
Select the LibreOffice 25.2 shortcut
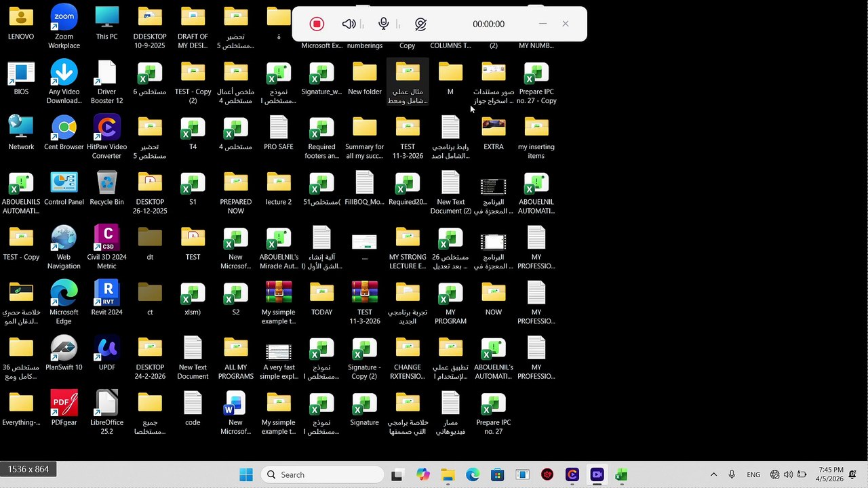(106, 413)
